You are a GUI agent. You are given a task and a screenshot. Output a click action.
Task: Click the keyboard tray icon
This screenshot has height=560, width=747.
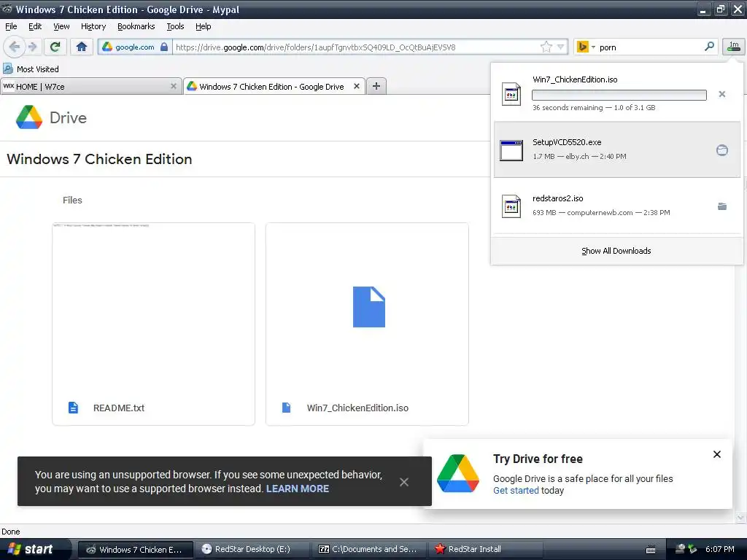pos(650,550)
